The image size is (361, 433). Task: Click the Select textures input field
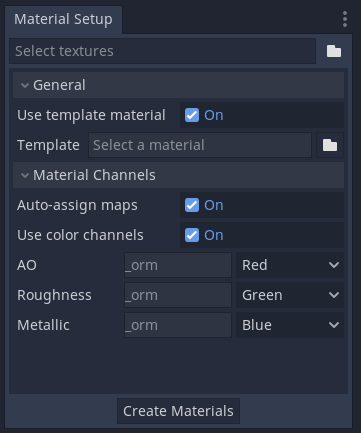pyautogui.click(x=162, y=51)
